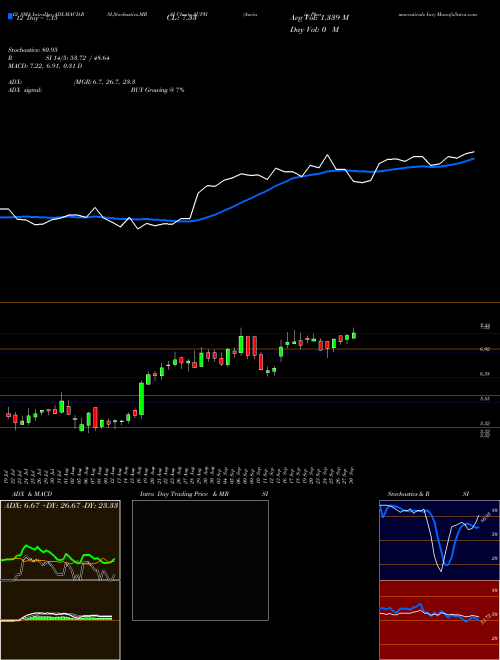Click the 'ADX & MACD' panel title
This screenshot has width=500, height=660.
(32, 494)
